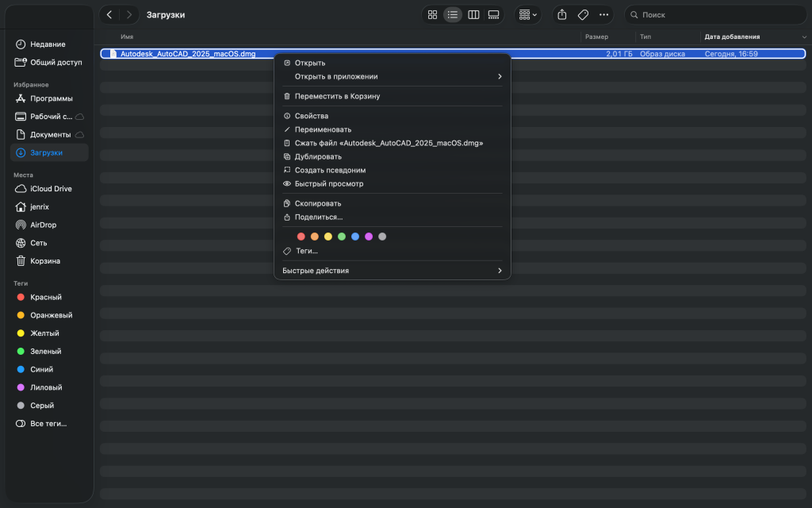
Task: Go forward with the right chevron
Action: (x=129, y=14)
